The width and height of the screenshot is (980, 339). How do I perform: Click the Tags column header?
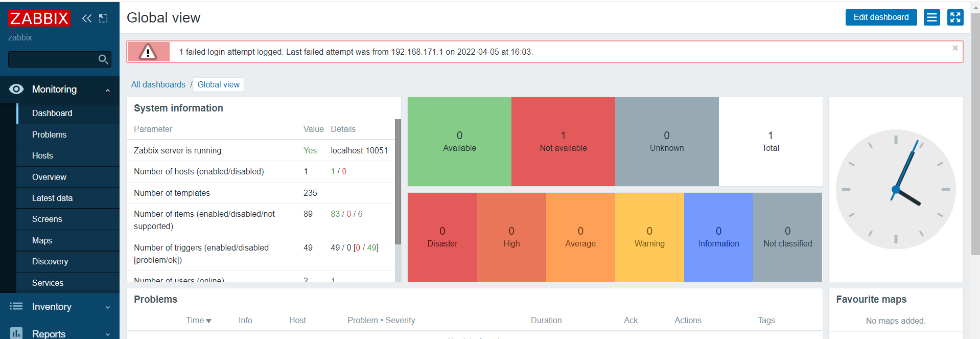[766, 320]
